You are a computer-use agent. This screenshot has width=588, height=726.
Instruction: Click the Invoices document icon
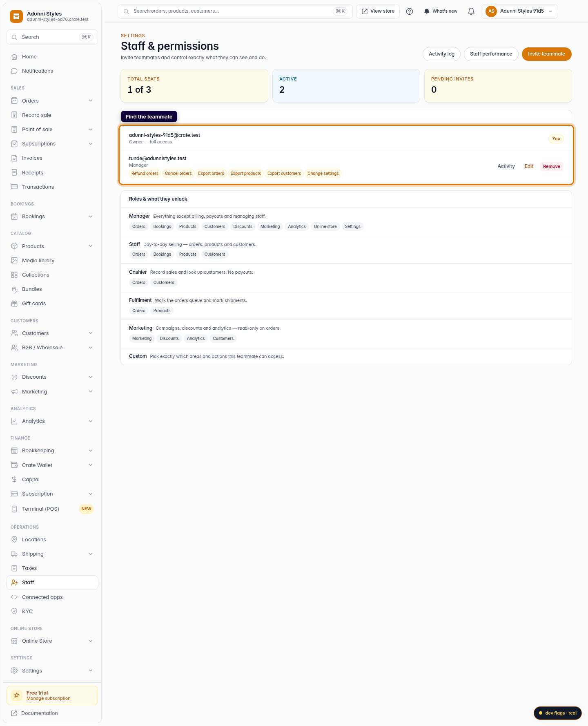point(14,158)
